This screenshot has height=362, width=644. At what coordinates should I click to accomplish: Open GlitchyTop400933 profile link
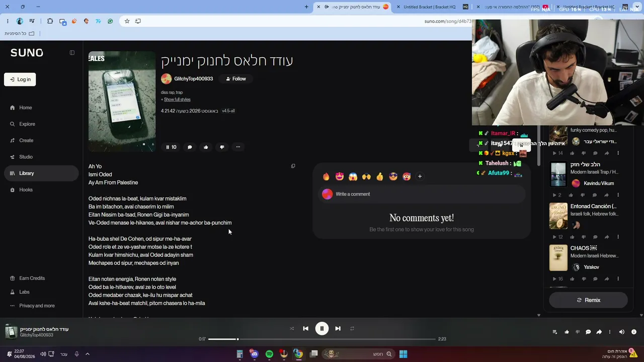193,79
